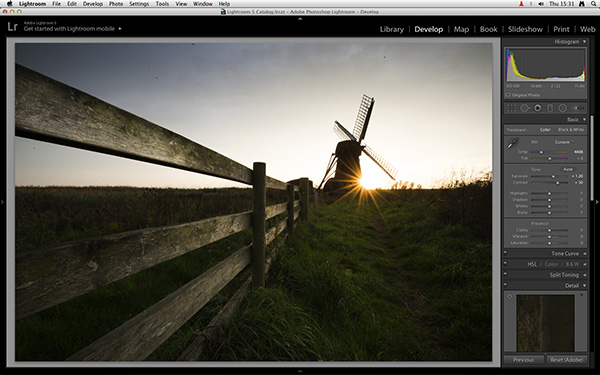Click the windmill photo in the main preview
Viewport: 600px width, 375px height.
(253, 202)
